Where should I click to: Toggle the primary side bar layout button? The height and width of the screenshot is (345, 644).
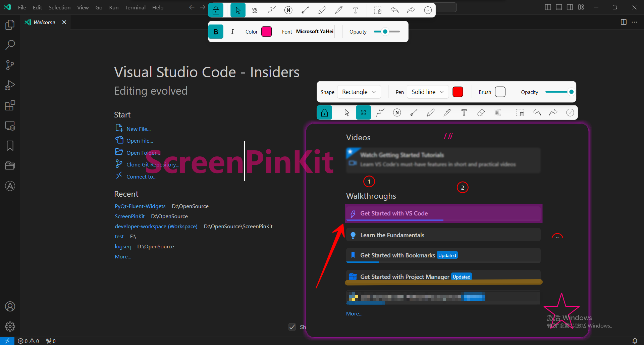tap(548, 7)
